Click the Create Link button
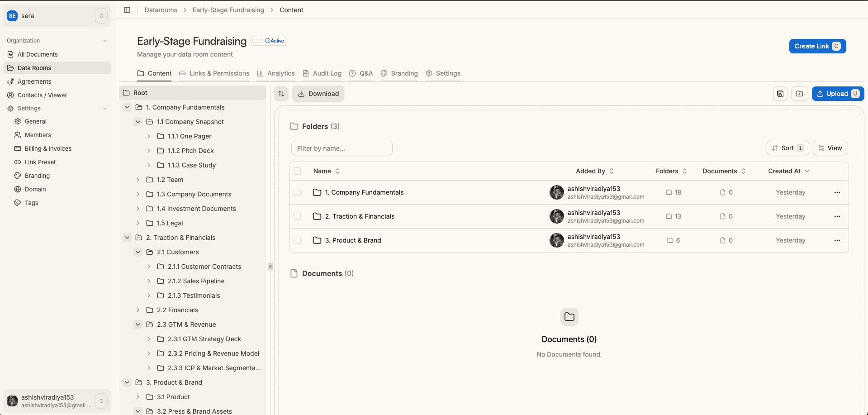 (x=817, y=46)
